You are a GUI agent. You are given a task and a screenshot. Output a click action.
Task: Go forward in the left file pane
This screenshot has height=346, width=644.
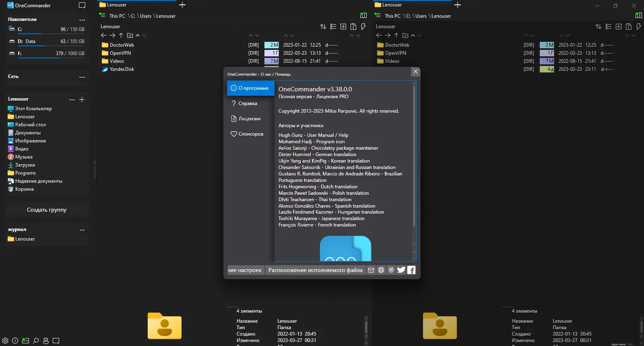(x=112, y=35)
